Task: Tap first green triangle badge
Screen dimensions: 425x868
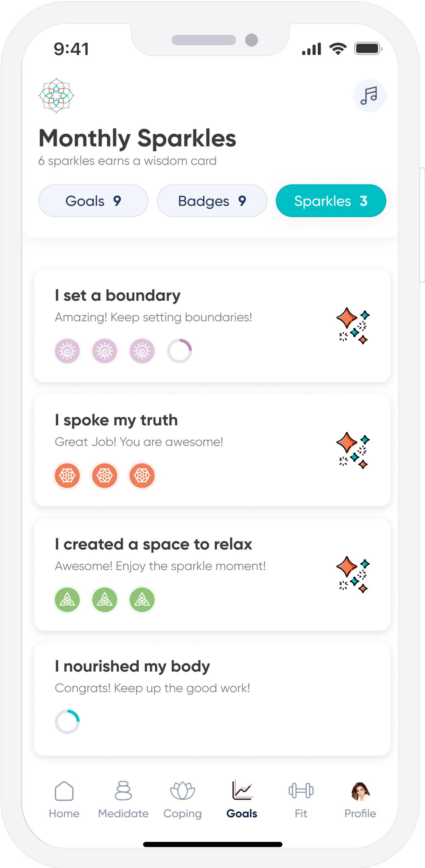Action: [67, 600]
